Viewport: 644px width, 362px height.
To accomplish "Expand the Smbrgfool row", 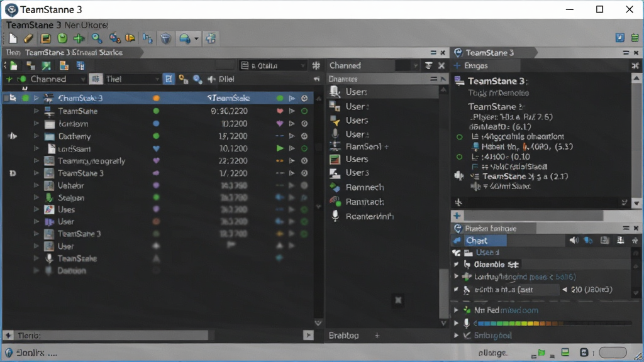I will (x=456, y=336).
